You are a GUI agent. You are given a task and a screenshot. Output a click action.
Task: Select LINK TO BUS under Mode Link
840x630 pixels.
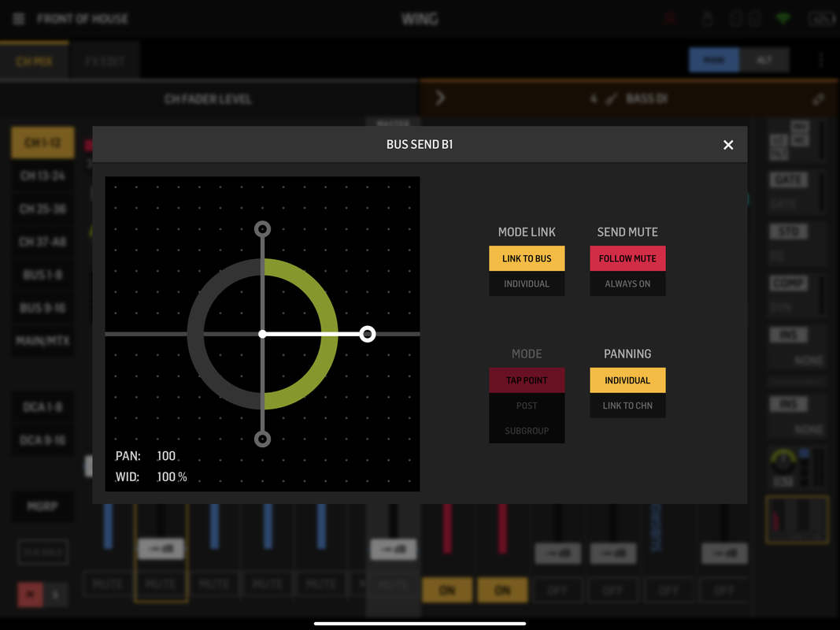click(x=527, y=258)
